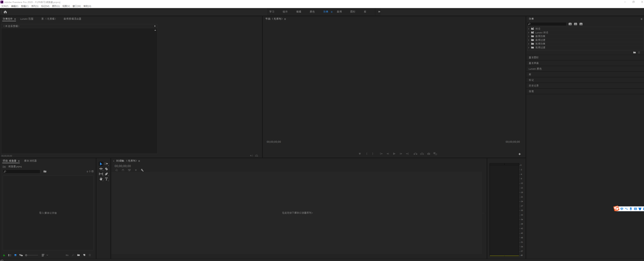Viewport: 644px width, 261px height.
Task: Click New Item icon in Project panel
Action: (x=84, y=255)
